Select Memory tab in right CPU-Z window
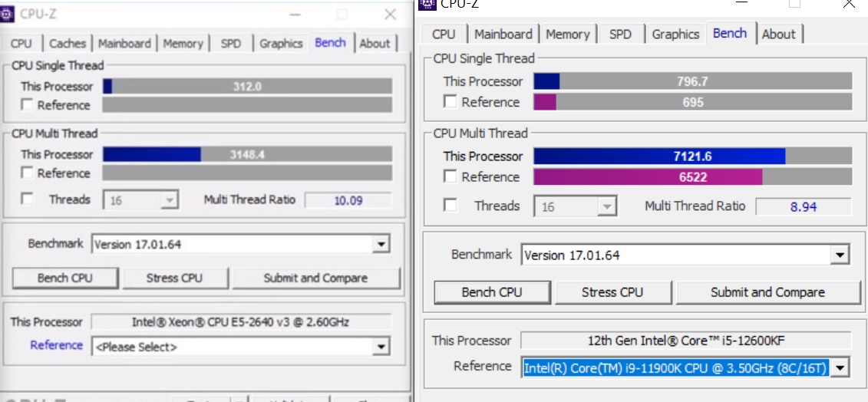This screenshot has width=868, height=402. [568, 34]
